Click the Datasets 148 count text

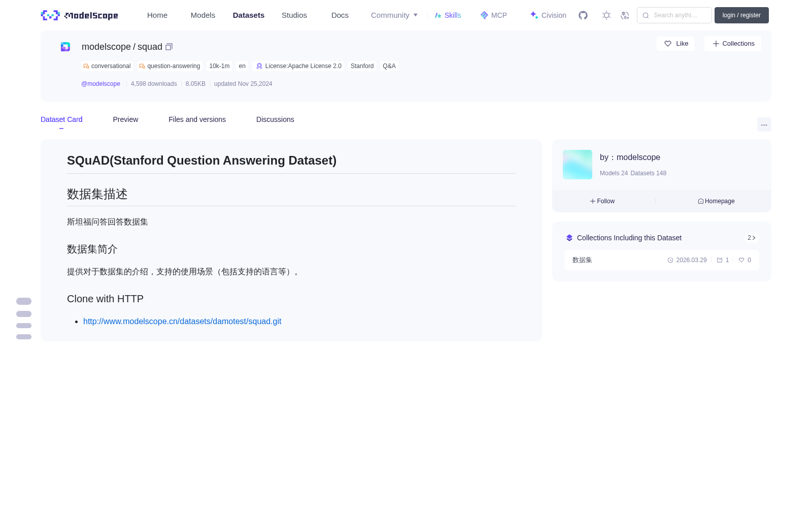pos(648,173)
